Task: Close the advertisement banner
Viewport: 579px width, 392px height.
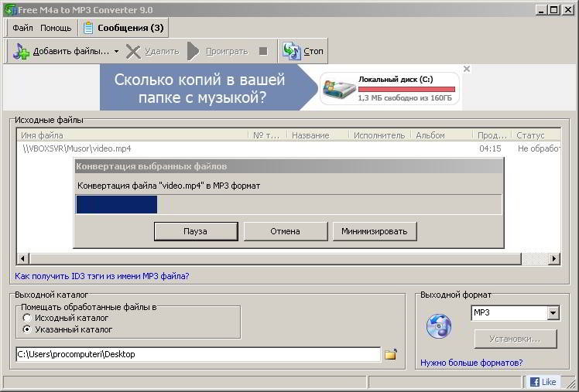Action: (x=467, y=69)
